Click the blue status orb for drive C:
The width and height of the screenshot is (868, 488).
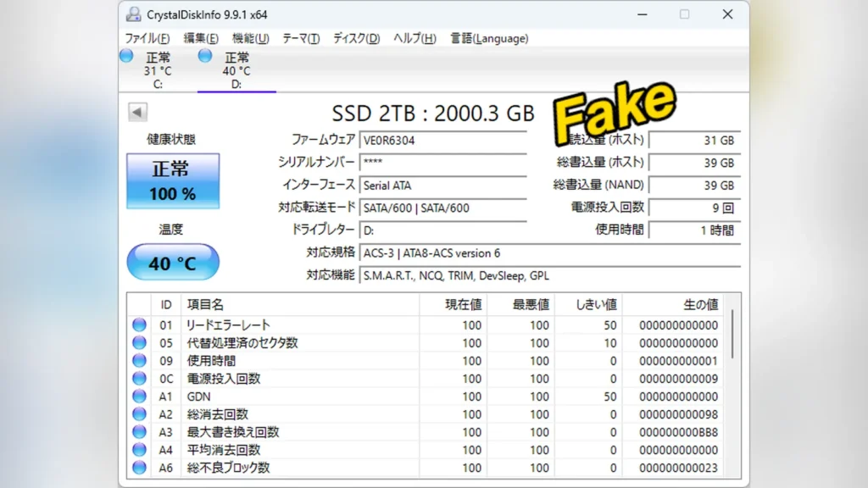pyautogui.click(x=127, y=56)
